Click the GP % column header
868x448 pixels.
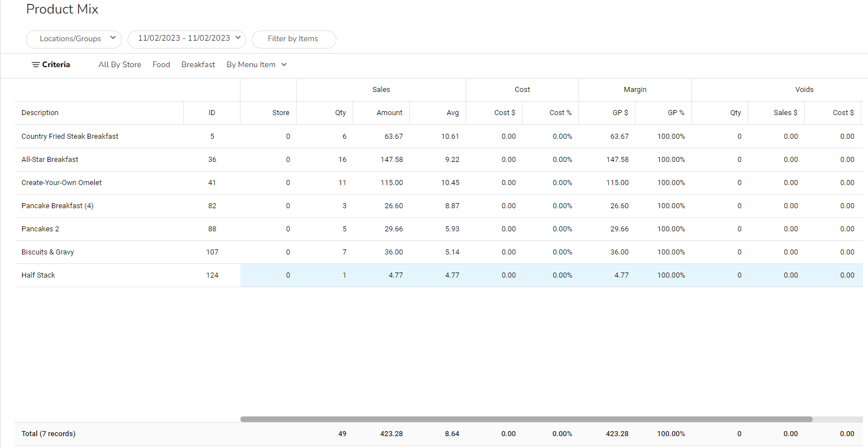point(676,113)
